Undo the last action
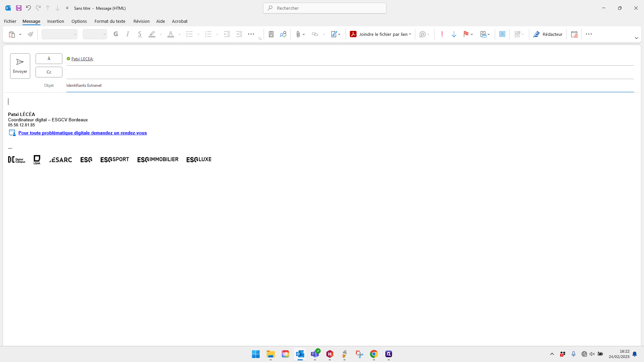The width and height of the screenshot is (644, 362). click(x=29, y=8)
